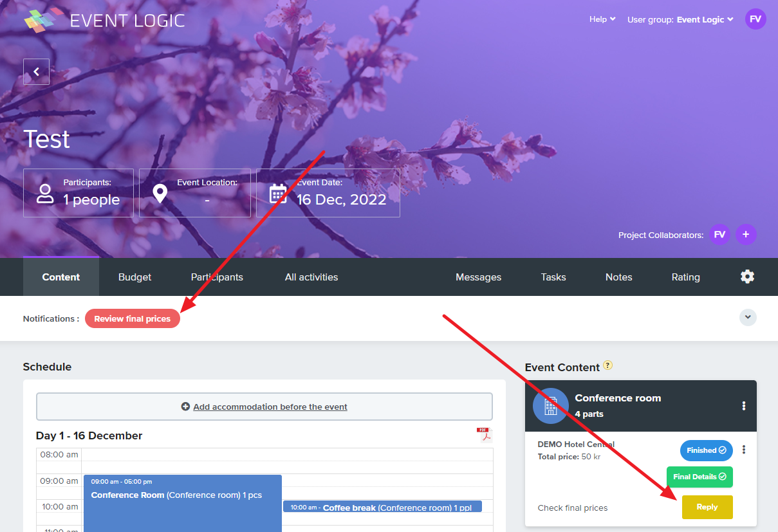This screenshot has height=532, width=778.
Task: Open the FV user avatar menu
Action: 755,19
